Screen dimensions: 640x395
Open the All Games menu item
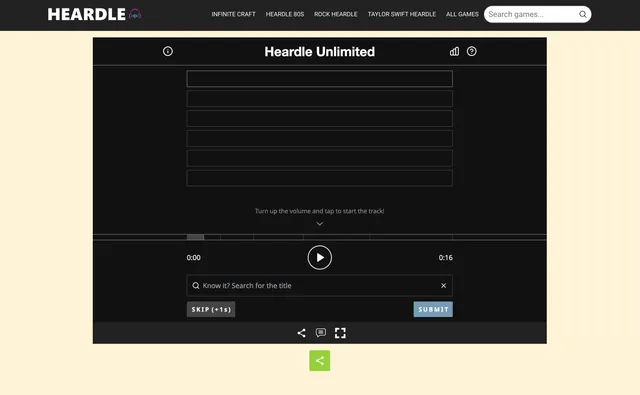(462, 14)
